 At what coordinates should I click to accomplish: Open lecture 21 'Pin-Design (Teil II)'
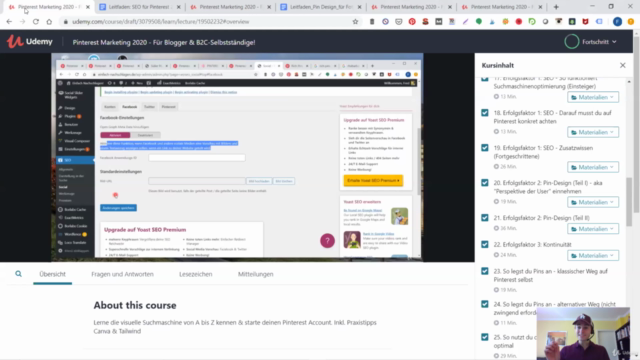(541, 218)
